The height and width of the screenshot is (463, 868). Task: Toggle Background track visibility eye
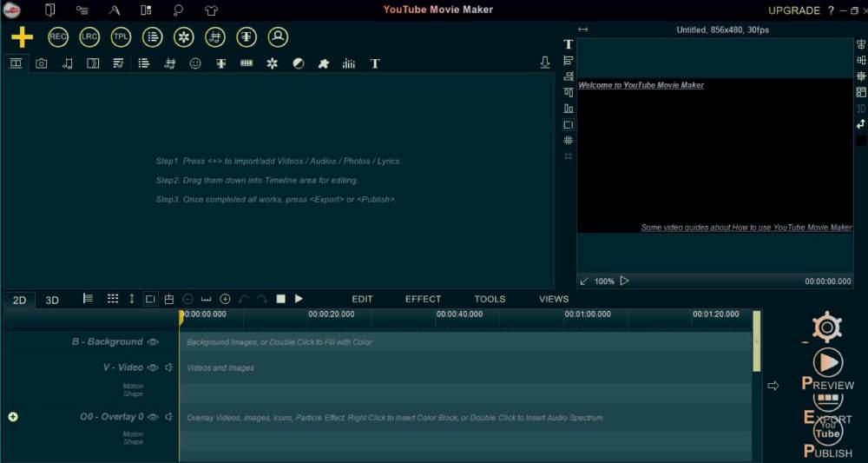[153, 341]
